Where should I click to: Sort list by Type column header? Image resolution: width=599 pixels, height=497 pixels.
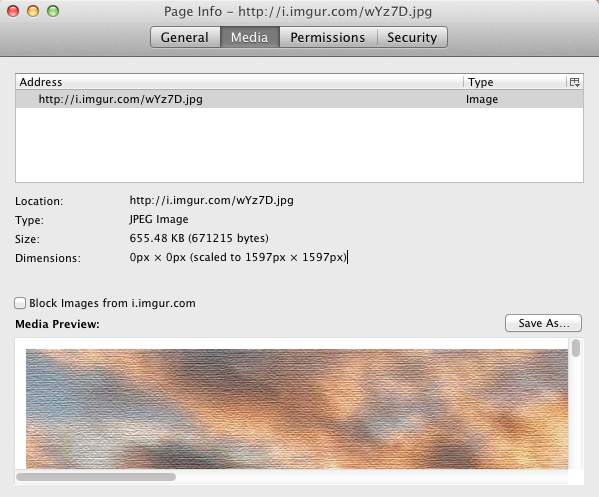click(x=515, y=82)
